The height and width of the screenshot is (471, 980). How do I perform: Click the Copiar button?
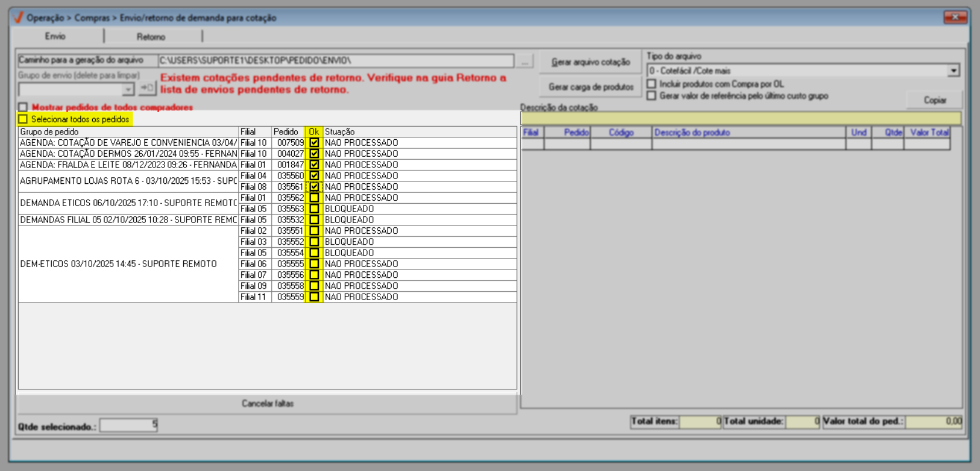(x=934, y=100)
